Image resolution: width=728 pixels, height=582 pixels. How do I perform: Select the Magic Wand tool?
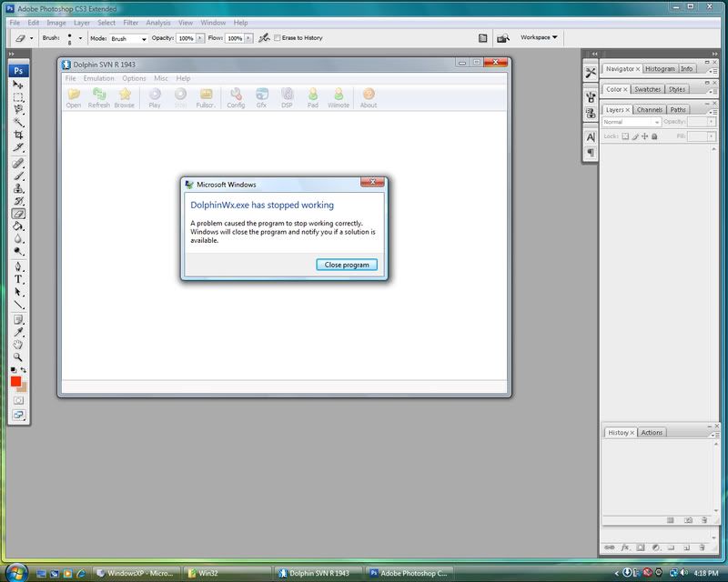18,123
